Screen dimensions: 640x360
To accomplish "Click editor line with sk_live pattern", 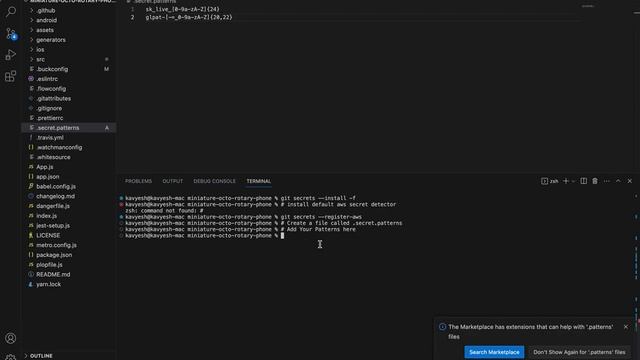I will click(x=182, y=9).
